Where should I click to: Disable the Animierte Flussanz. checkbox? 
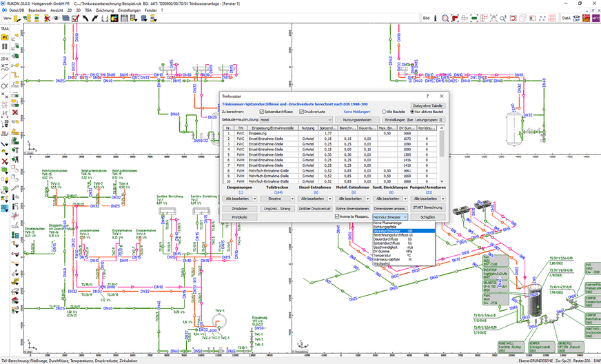coord(336,216)
